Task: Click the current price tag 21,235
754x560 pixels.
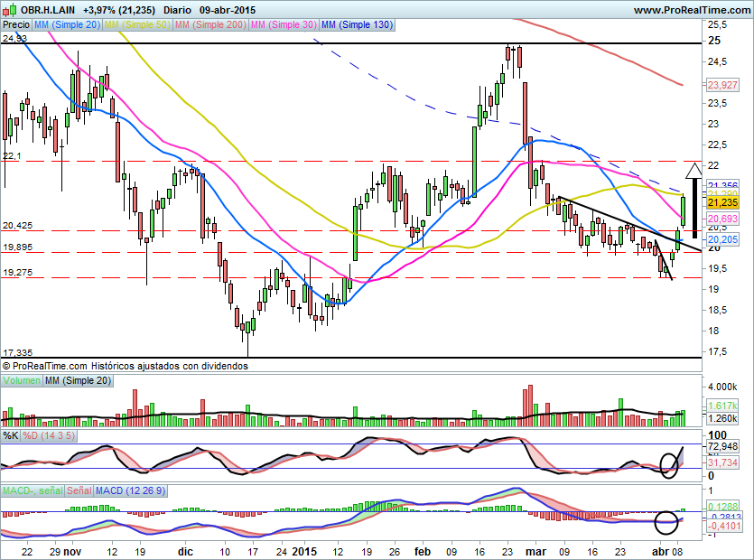Action: pyautogui.click(x=723, y=203)
